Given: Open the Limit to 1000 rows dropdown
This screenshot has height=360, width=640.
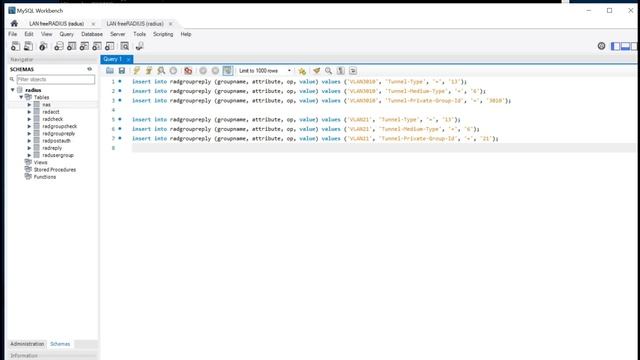Looking at the screenshot, I should click(265, 71).
